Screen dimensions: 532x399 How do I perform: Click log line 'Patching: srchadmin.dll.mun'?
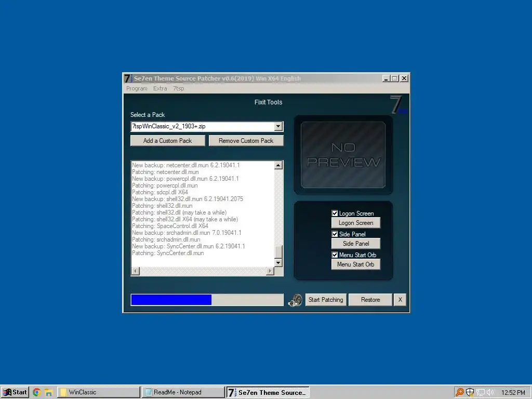[x=166, y=240]
